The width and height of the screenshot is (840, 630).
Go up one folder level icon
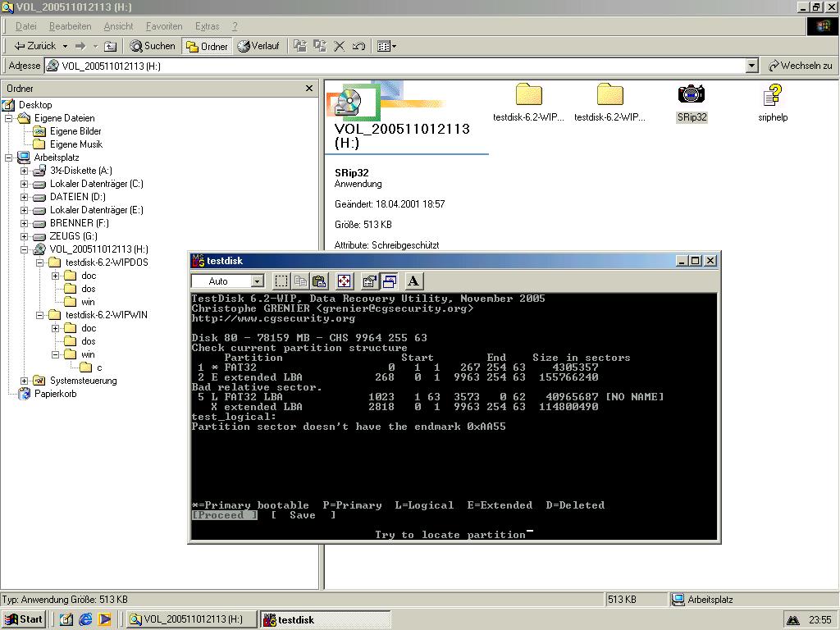(x=110, y=46)
